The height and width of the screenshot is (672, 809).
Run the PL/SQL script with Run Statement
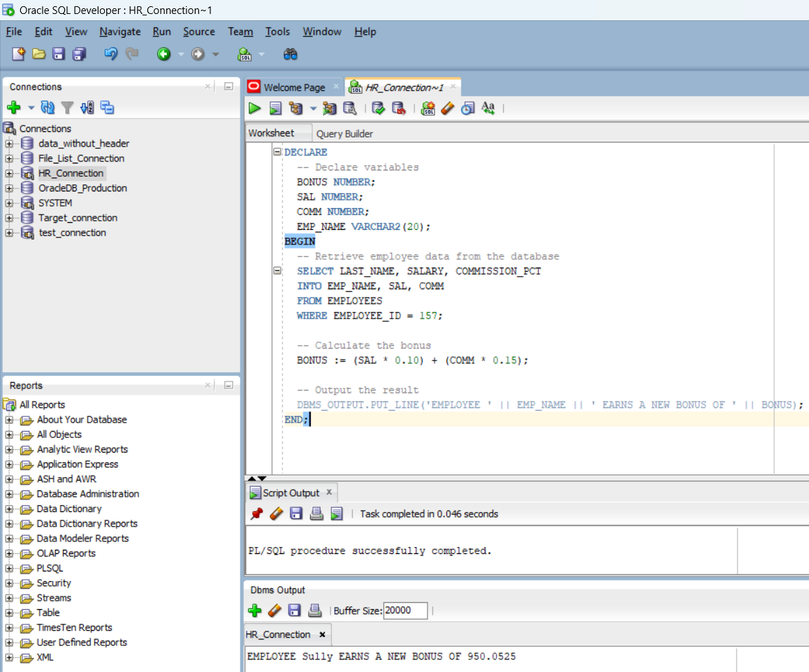click(x=254, y=108)
